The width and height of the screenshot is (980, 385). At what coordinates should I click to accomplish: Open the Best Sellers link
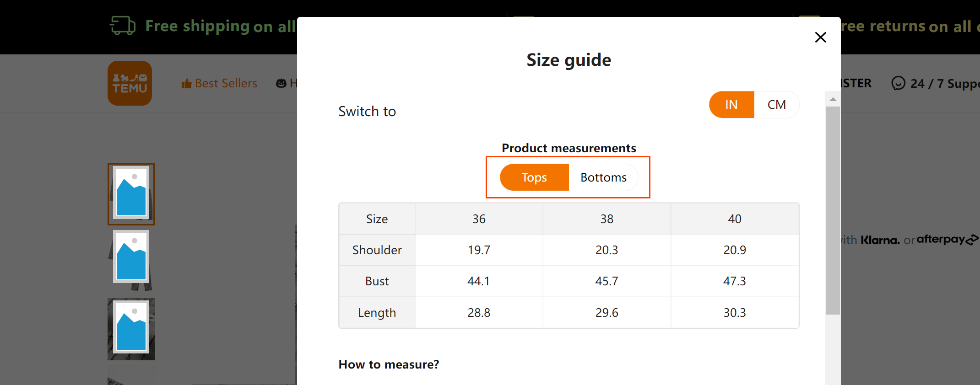pos(226,83)
